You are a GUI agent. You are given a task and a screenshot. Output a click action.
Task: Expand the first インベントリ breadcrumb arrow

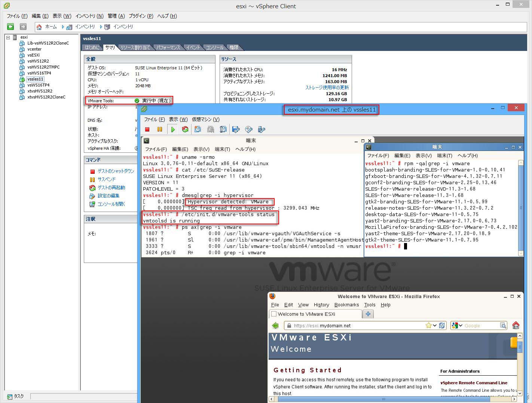tap(63, 27)
